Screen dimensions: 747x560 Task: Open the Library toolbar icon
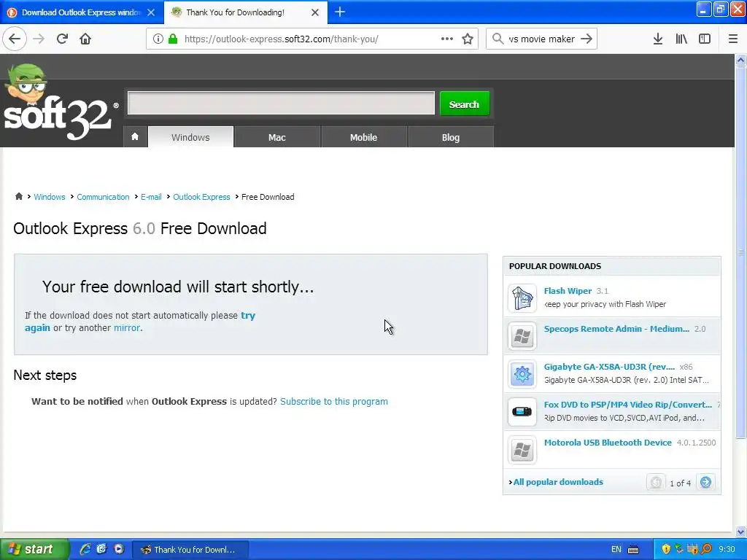[x=681, y=39]
